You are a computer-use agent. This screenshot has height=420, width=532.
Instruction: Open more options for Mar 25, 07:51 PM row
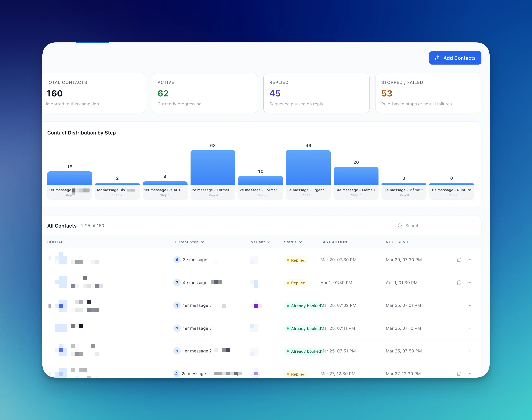(x=469, y=351)
